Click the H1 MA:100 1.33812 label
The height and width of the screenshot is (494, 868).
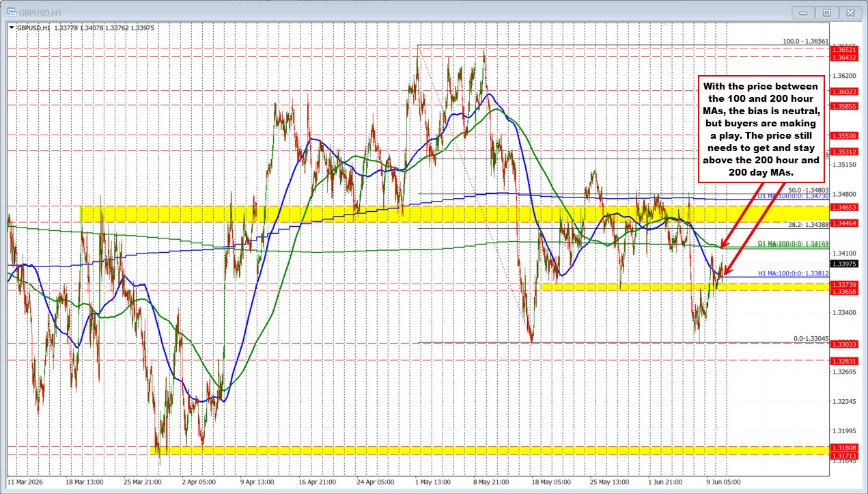pos(794,273)
